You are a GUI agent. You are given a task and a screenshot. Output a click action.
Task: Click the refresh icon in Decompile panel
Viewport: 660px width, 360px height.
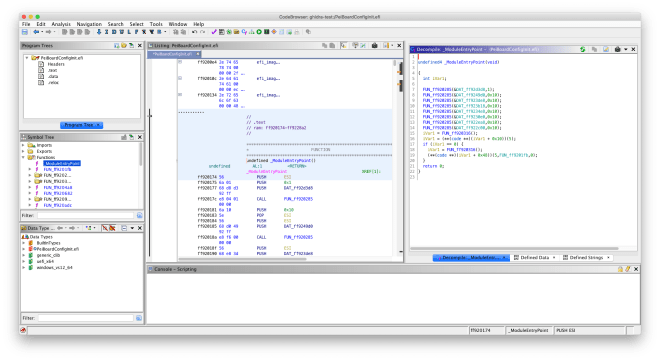click(x=583, y=49)
